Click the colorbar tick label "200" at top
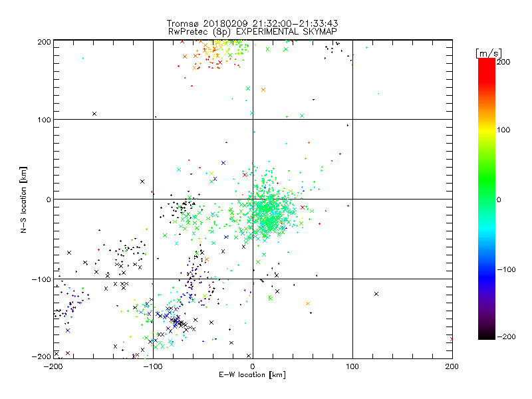 [503, 62]
